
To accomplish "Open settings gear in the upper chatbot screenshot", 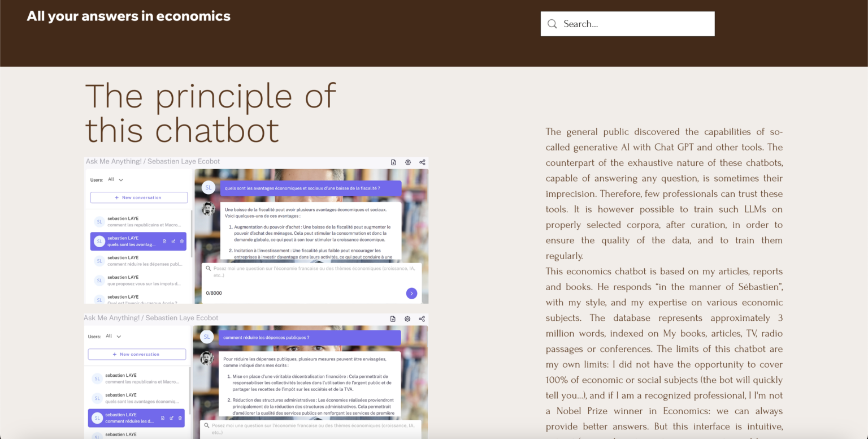I will pos(408,162).
